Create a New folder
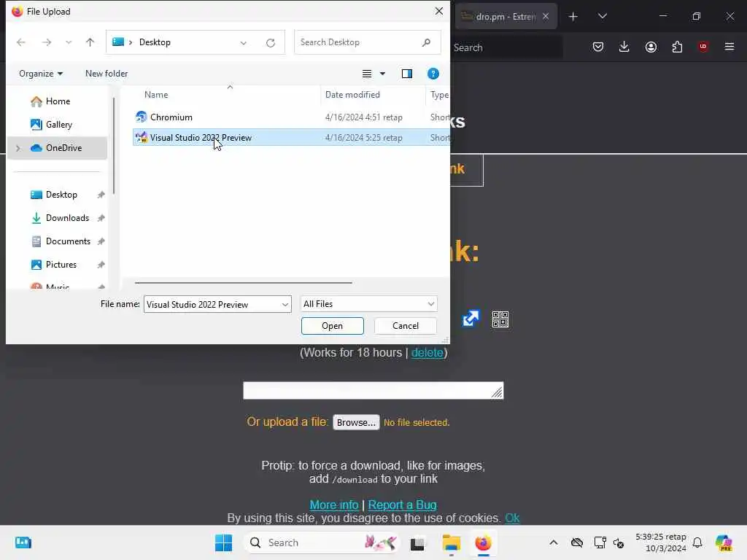This screenshot has width=747, height=560. [107, 74]
